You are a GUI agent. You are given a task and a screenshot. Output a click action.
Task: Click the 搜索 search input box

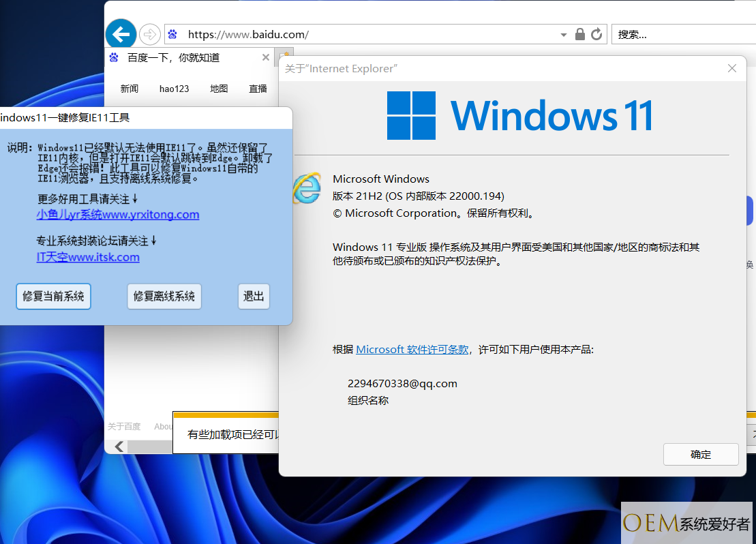point(682,34)
